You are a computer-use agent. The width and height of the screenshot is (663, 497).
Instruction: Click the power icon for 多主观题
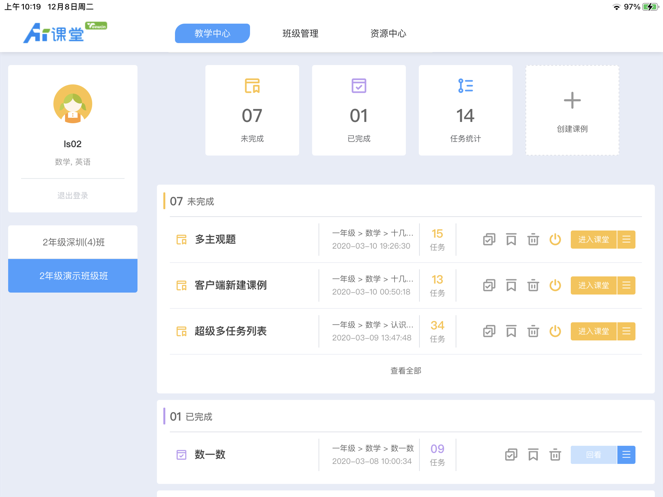(x=555, y=240)
